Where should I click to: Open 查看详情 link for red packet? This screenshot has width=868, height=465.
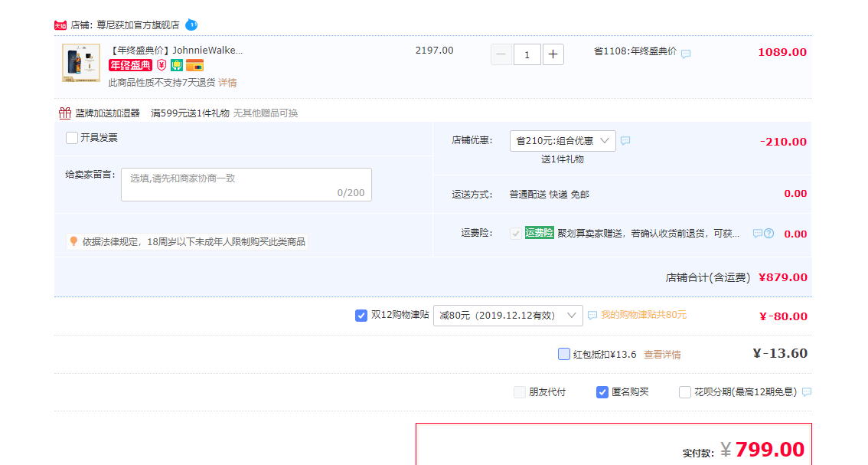pos(662,355)
